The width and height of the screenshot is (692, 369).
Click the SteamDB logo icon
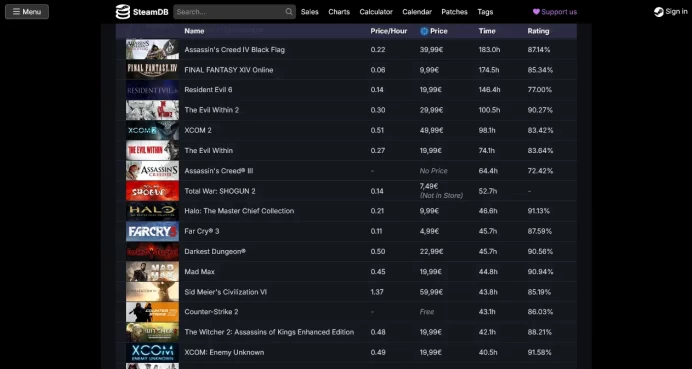(123, 12)
